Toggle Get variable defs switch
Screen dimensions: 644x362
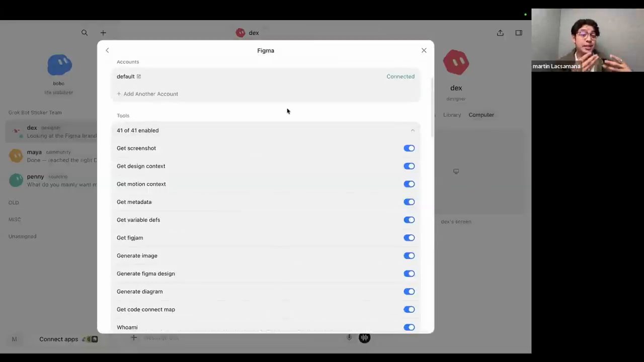tap(409, 220)
